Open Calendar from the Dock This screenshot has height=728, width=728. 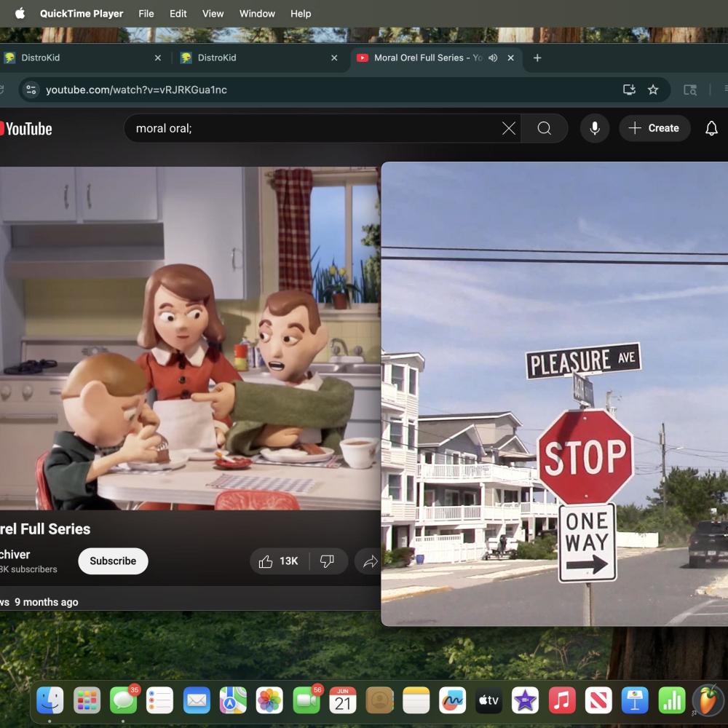[343, 700]
